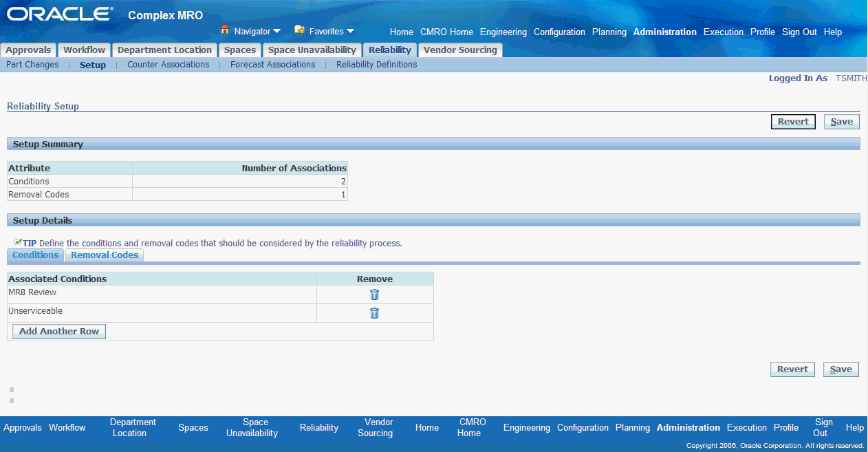
Task: Click Space Unavailability in the footer
Action: pyautogui.click(x=252, y=428)
